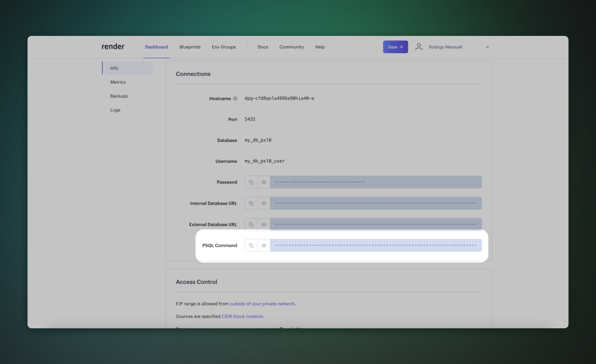This screenshot has height=364, width=596.
Task: Reveal the hidden Password value
Action: [x=263, y=182]
